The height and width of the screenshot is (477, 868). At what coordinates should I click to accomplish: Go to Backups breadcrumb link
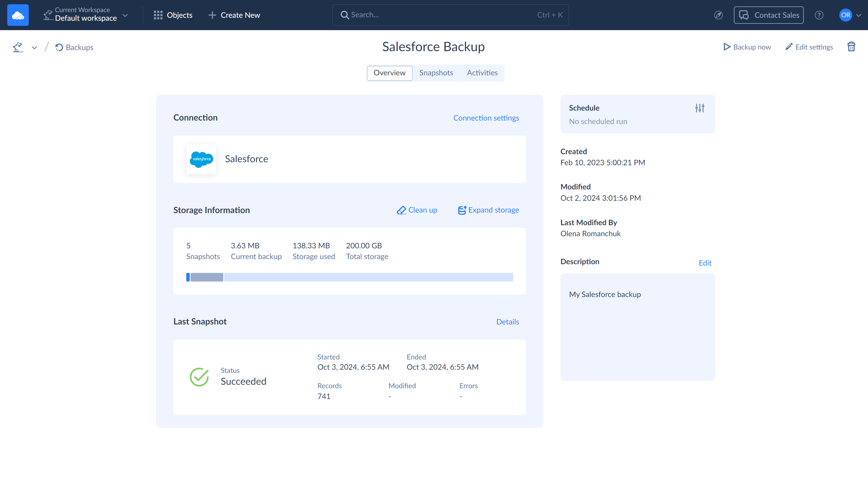tap(74, 47)
